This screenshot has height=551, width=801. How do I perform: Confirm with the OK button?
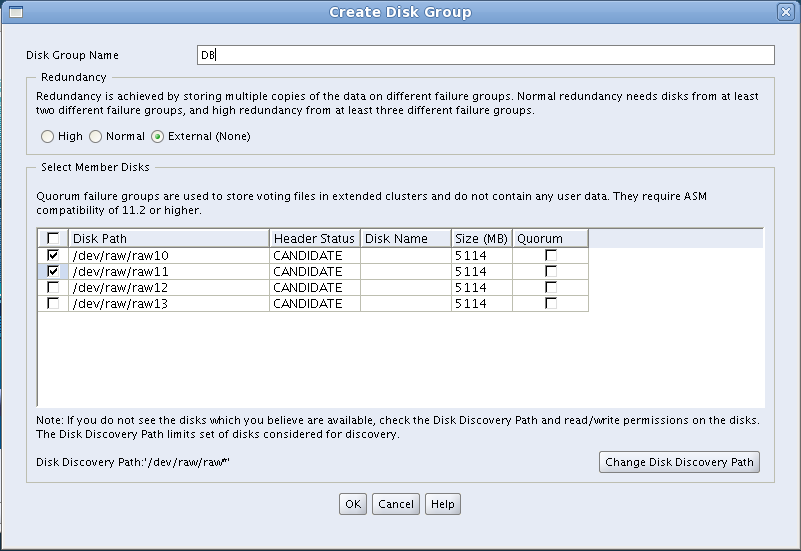pyautogui.click(x=353, y=504)
